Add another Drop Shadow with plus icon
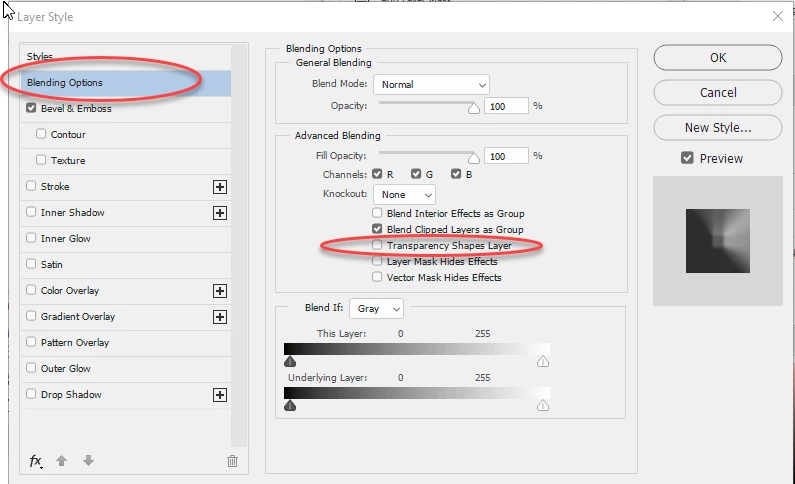795x484 pixels. pyautogui.click(x=220, y=395)
